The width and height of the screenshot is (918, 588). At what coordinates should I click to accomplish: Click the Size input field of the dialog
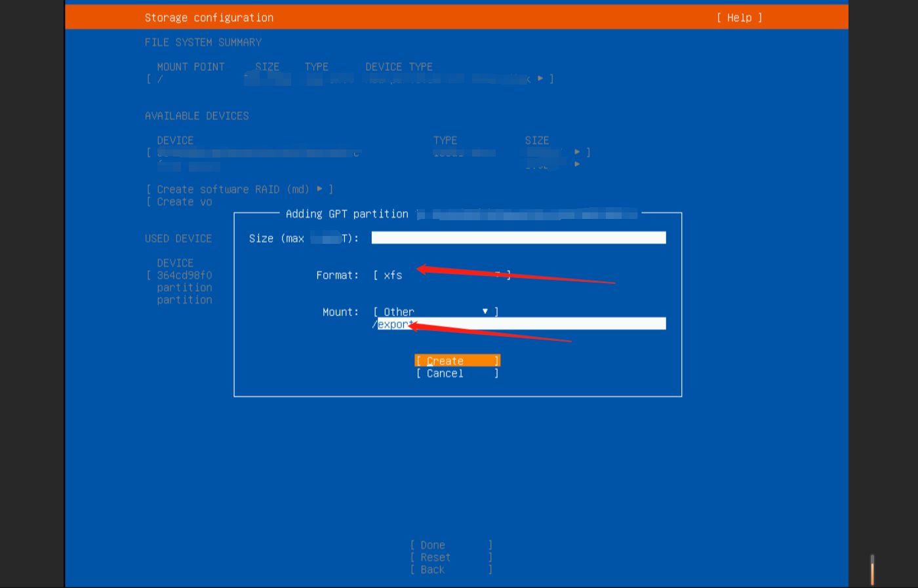click(x=518, y=237)
